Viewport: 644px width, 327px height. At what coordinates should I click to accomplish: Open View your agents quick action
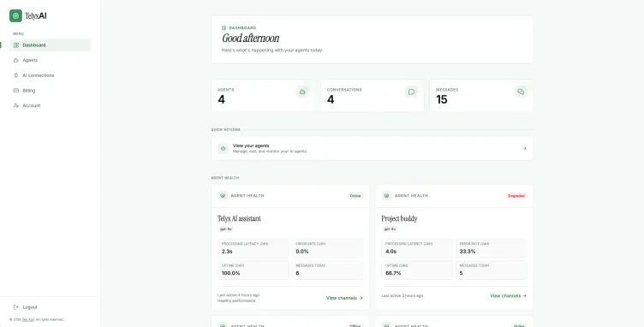[373, 149]
